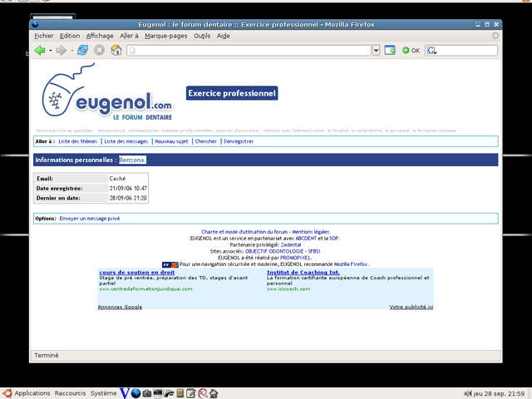Open the Liste des messages link
Viewport: 532px width, 399px height.
(x=126, y=141)
